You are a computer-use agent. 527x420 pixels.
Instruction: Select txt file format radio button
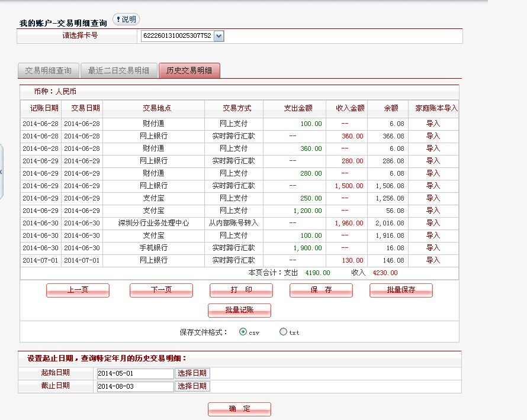(x=283, y=332)
